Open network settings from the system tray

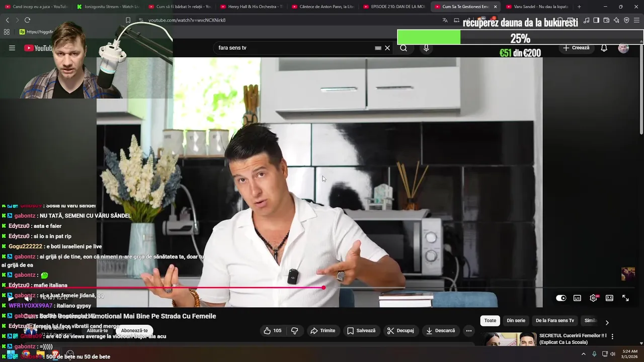click(605, 354)
